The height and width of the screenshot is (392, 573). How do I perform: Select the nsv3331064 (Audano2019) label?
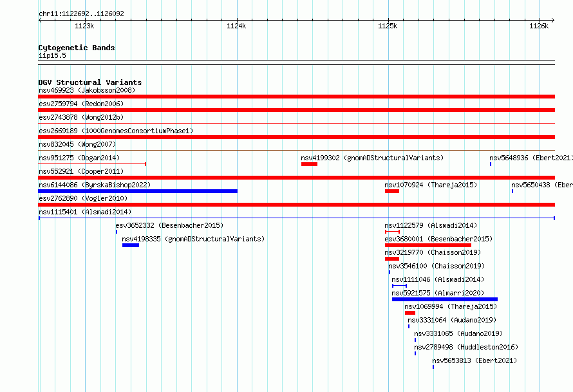click(452, 320)
